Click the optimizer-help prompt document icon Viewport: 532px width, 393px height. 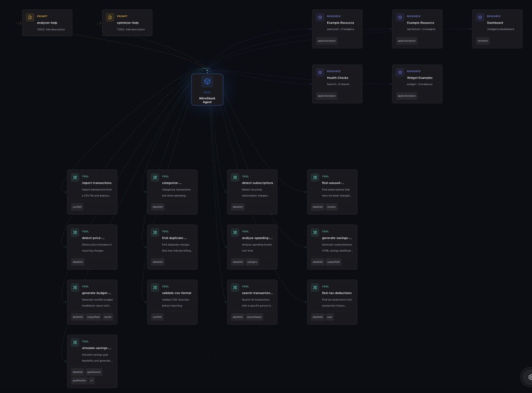(110, 17)
